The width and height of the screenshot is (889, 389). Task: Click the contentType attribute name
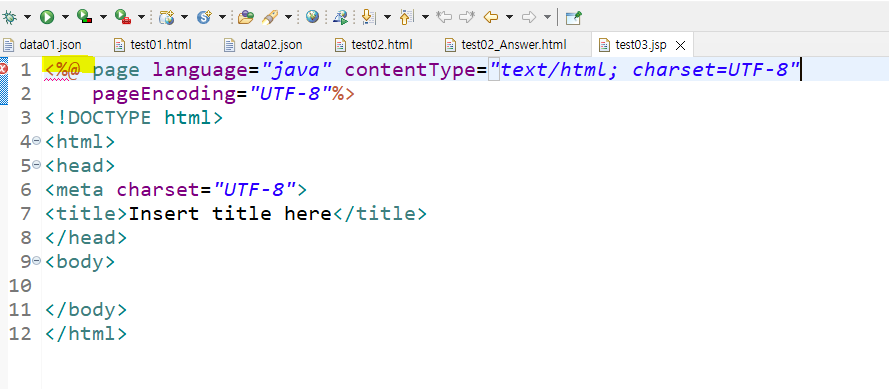point(410,70)
